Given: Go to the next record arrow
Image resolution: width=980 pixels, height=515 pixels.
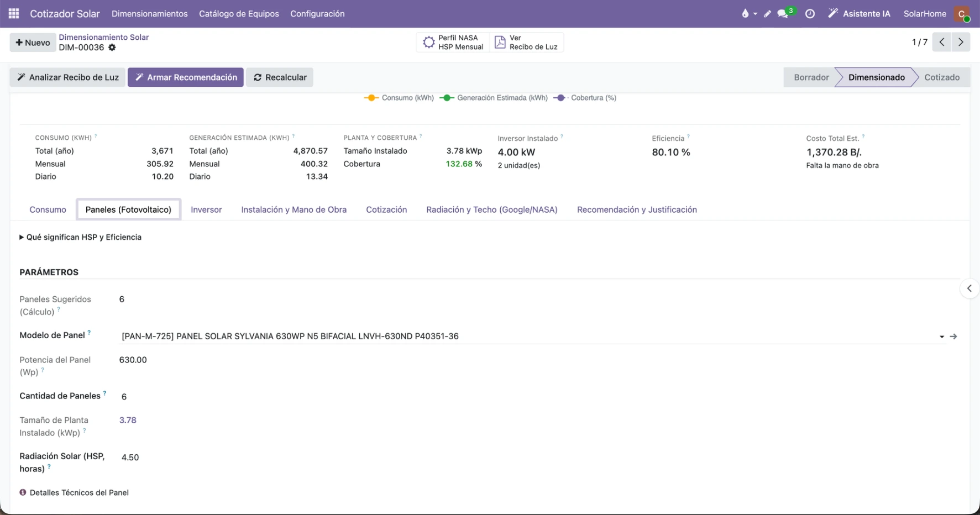Looking at the screenshot, I should (961, 42).
